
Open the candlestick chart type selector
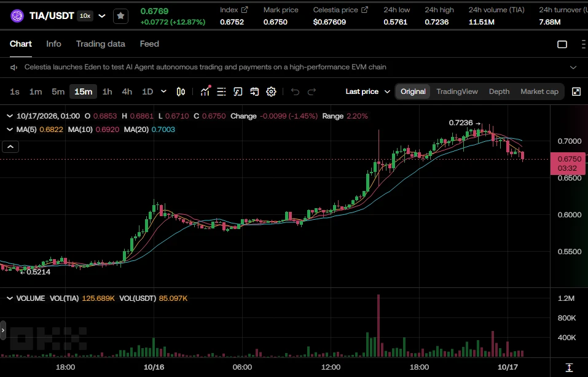point(181,91)
